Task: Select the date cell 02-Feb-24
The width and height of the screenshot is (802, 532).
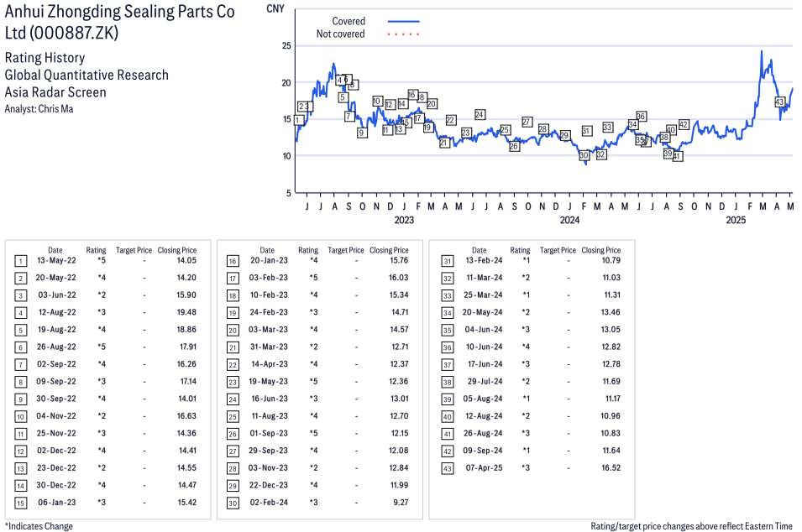Action: [269, 503]
